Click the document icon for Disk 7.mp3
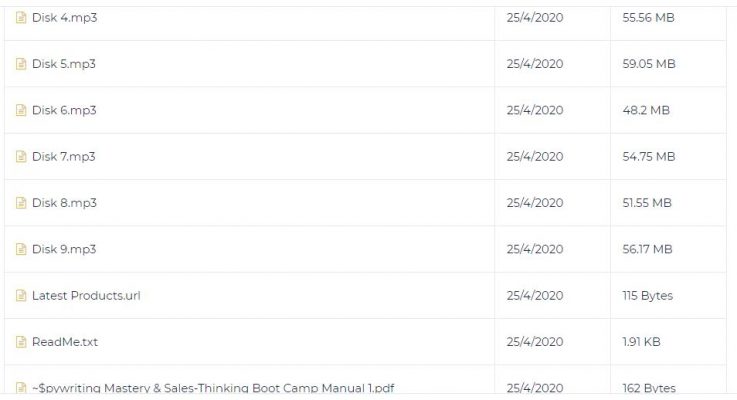The width and height of the screenshot is (737, 400). tap(21, 157)
